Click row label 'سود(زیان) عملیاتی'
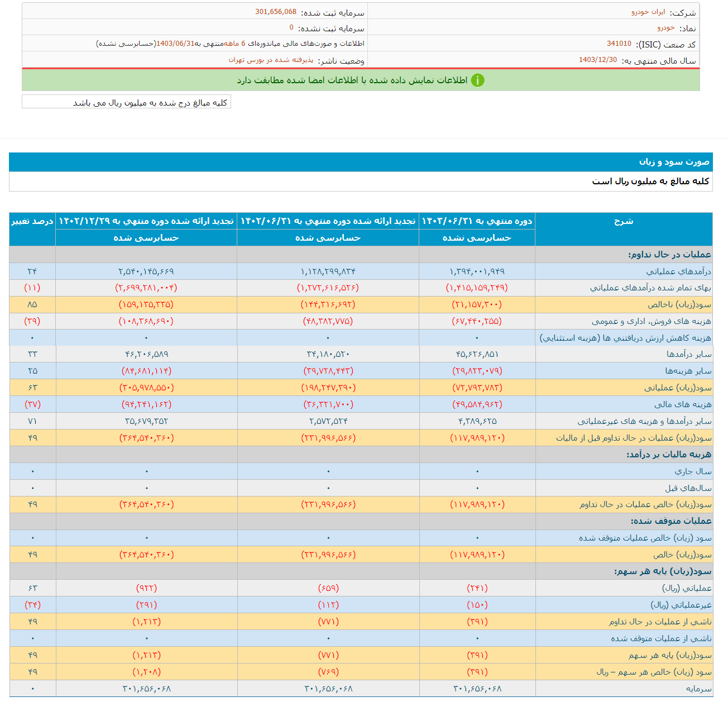This screenshot has width=728, height=716. click(678, 388)
